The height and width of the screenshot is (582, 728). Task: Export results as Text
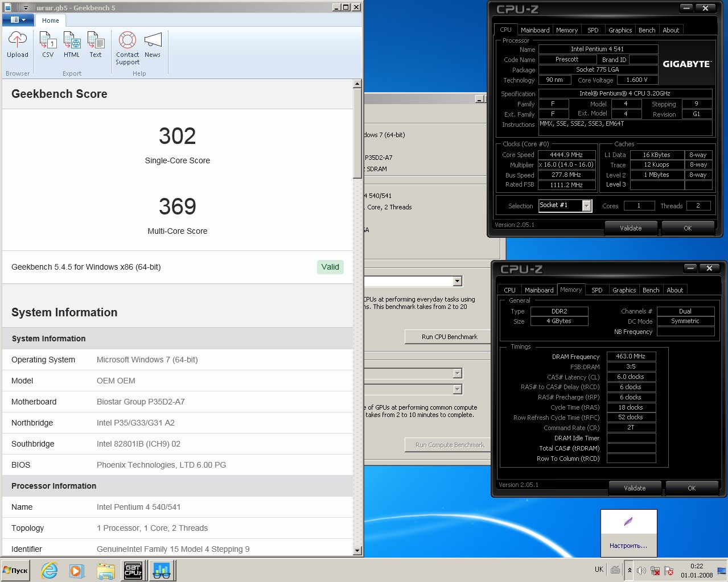pyautogui.click(x=96, y=44)
